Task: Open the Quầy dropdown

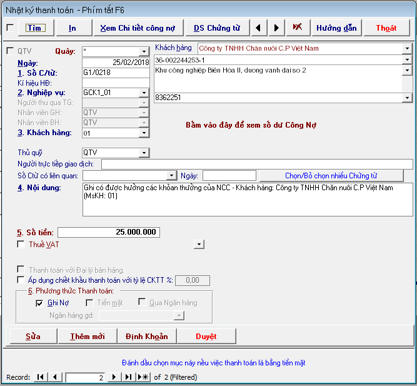Action: pyautogui.click(x=144, y=51)
